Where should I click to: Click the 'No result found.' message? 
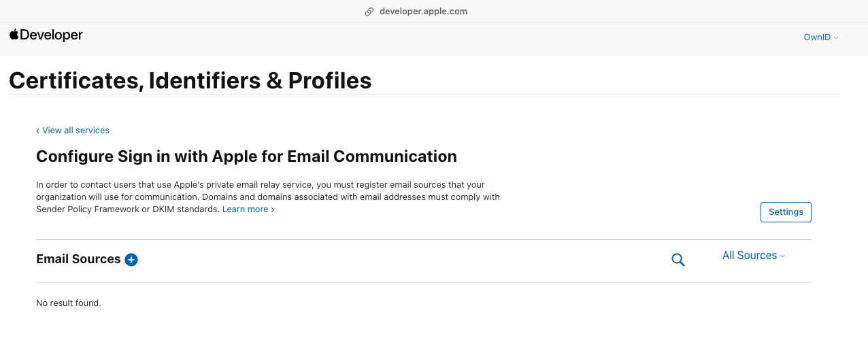point(69,303)
